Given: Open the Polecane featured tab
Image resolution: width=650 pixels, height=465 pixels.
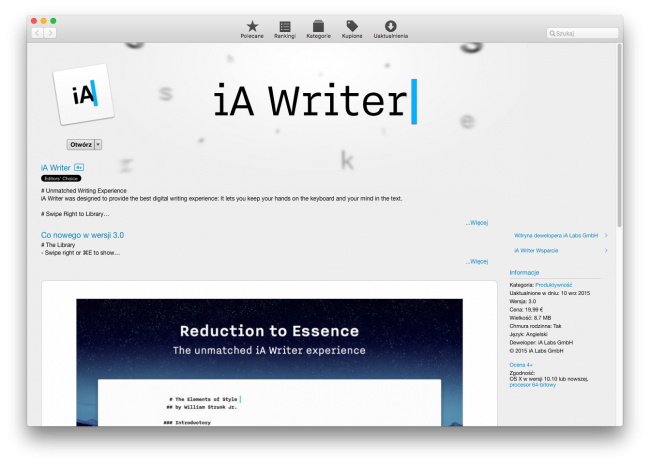Looking at the screenshot, I should 252,29.
